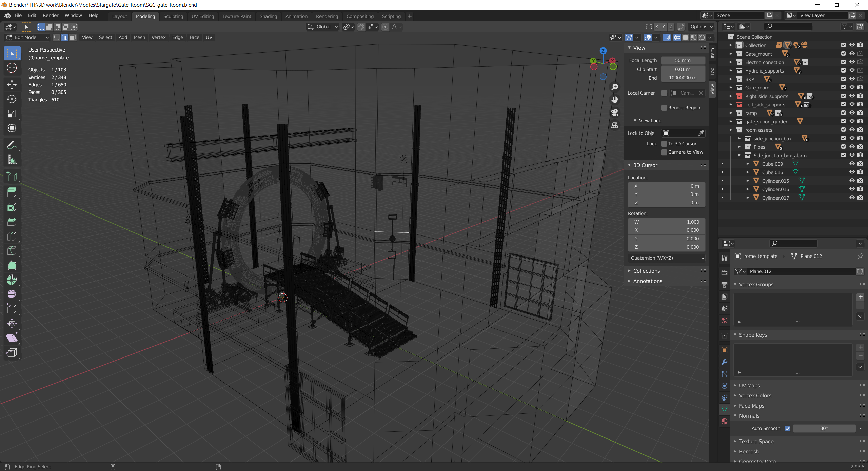Toggle the camera view icon
Viewport: 868px width, 471px height.
615,112
